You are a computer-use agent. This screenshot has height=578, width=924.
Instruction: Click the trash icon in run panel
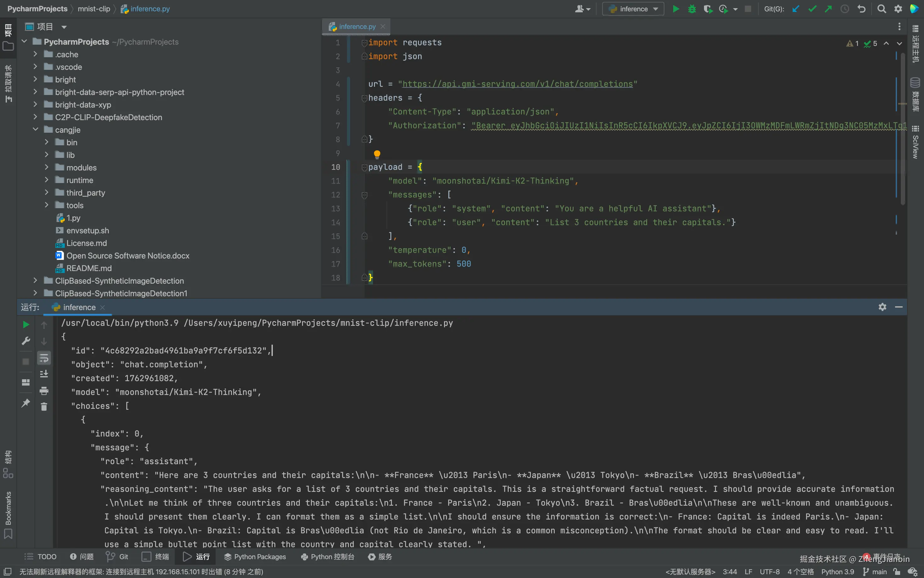point(44,407)
